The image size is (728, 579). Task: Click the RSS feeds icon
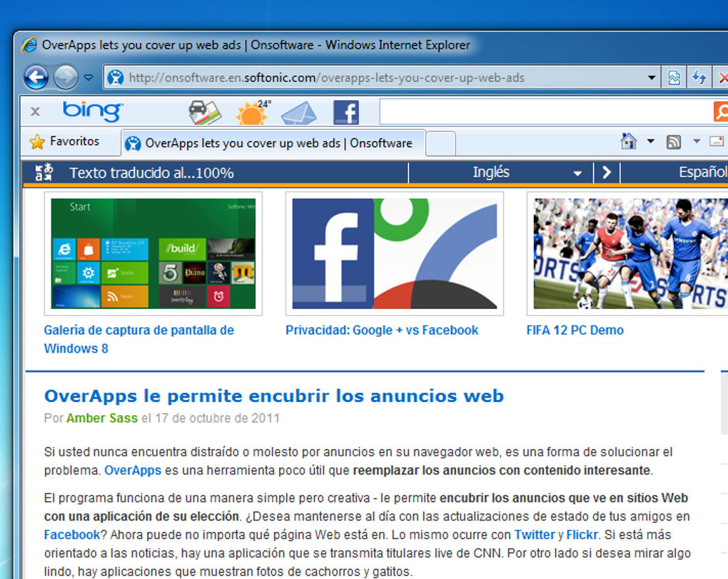674,141
